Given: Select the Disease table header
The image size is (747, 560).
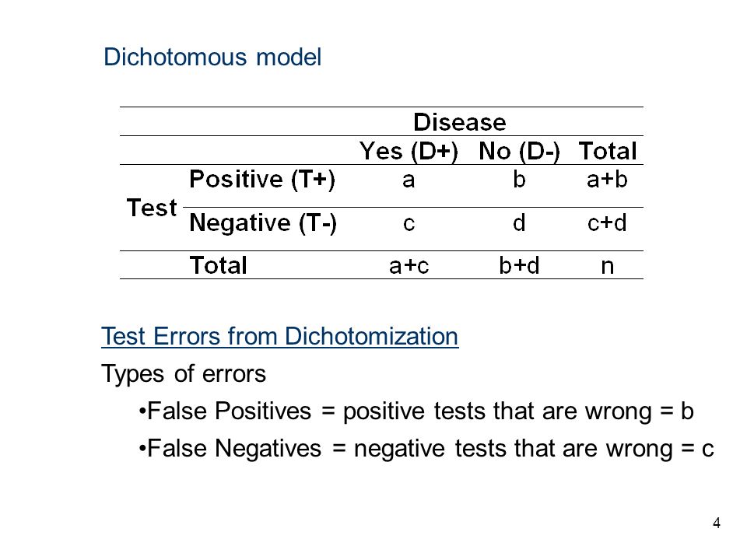Looking at the screenshot, I should click(x=460, y=122).
